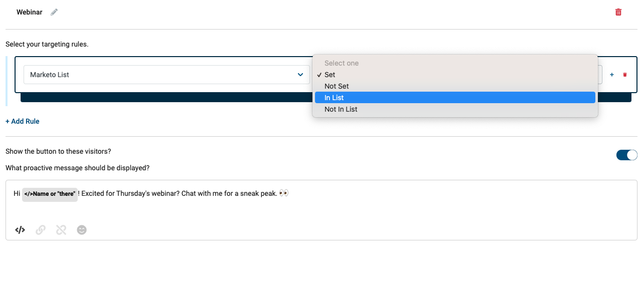Image resolution: width=644 pixels, height=305 pixels.
Task: Remove the rule with small trash icon
Action: tap(625, 75)
